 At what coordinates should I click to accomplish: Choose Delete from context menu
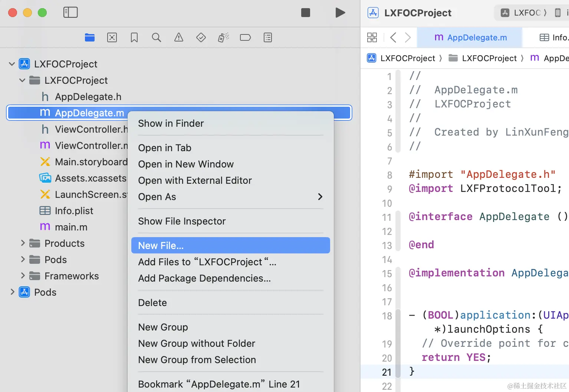pos(231,303)
